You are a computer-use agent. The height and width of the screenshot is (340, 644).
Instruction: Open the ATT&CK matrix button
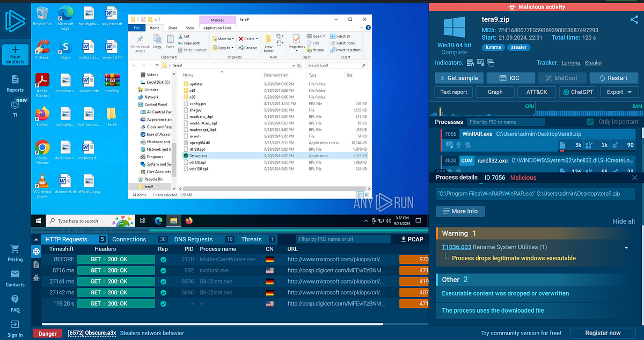537,92
